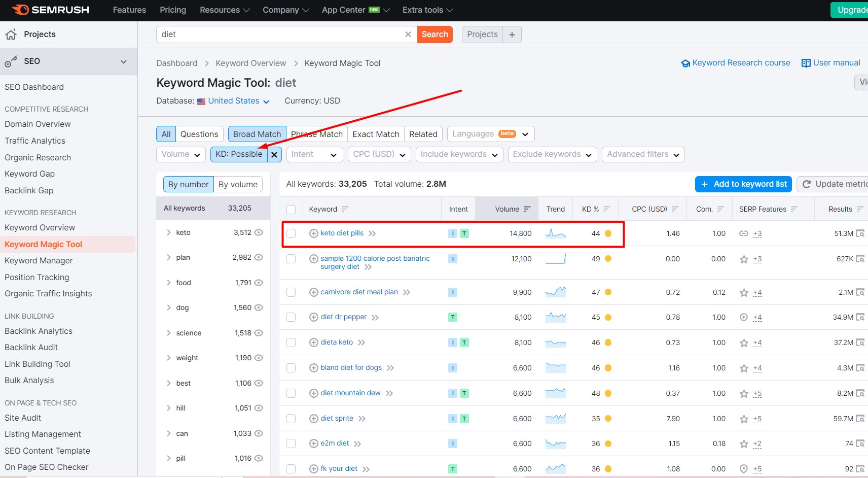Viewport: 868px width, 478px height.
Task: Click KD yellow dot for diet sprite
Action: coord(608,419)
